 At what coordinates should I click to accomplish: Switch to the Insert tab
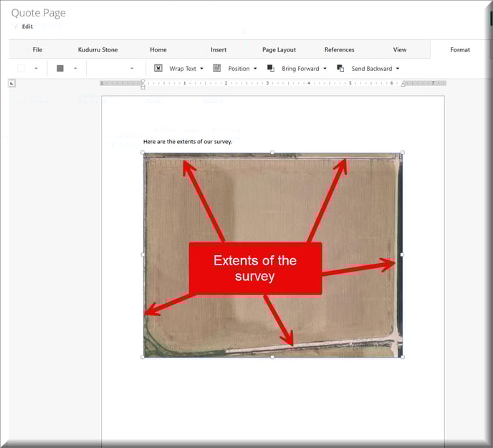pyautogui.click(x=219, y=49)
